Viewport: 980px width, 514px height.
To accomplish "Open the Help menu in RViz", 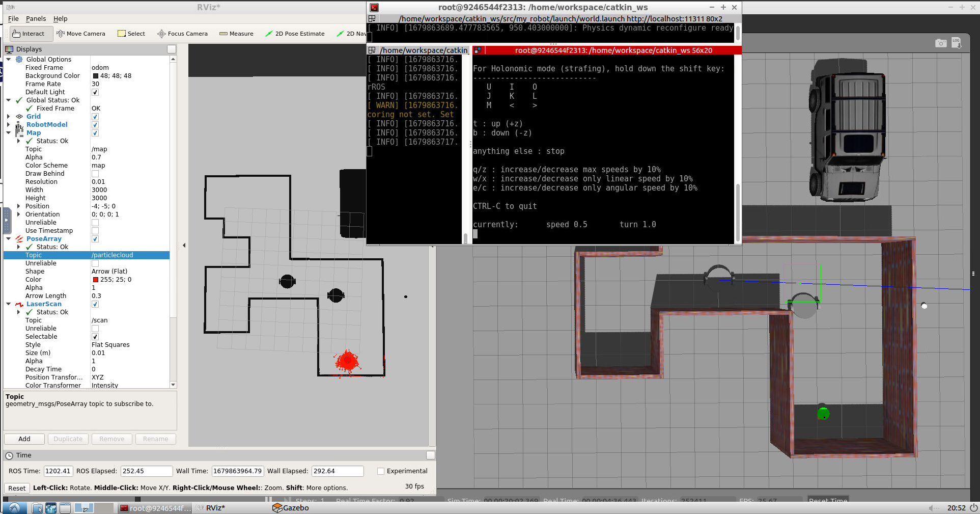I will [60, 19].
